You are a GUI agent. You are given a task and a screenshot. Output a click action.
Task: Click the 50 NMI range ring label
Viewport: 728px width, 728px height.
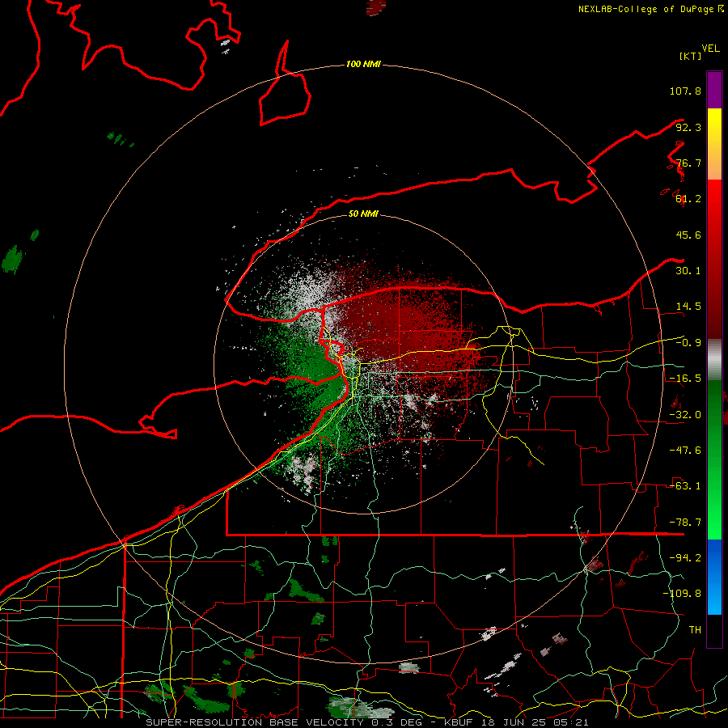click(363, 214)
